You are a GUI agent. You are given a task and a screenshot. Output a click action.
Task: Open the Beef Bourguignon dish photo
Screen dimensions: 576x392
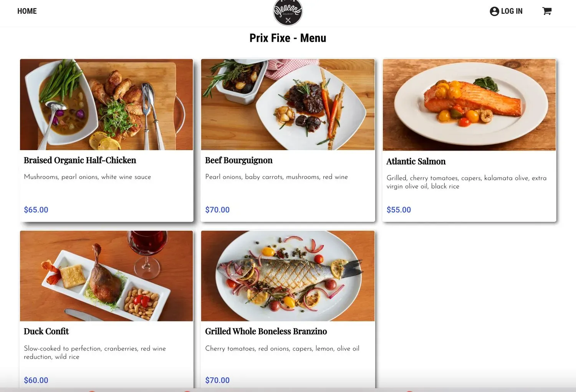click(x=288, y=104)
